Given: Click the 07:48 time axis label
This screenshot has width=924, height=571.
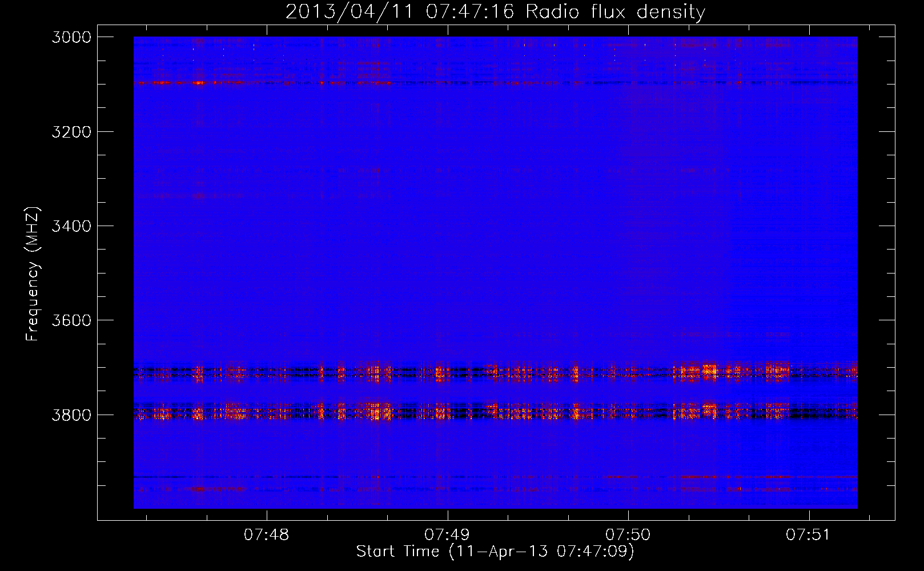Looking at the screenshot, I should (x=266, y=535).
